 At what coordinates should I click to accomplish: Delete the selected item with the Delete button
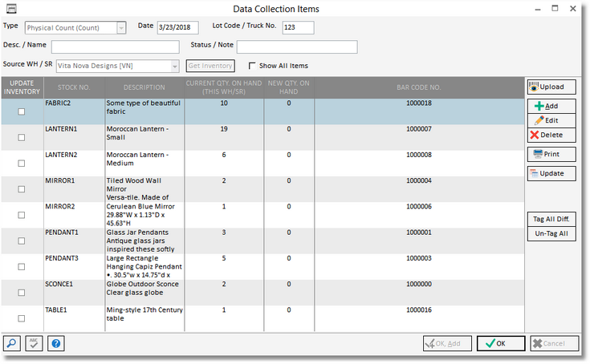(x=551, y=135)
